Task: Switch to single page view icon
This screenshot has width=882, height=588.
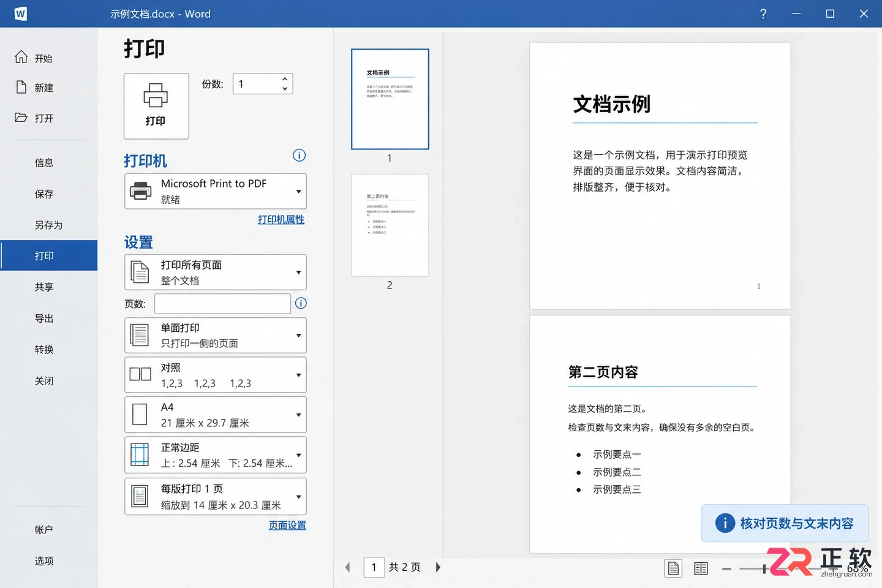Action: tap(673, 568)
